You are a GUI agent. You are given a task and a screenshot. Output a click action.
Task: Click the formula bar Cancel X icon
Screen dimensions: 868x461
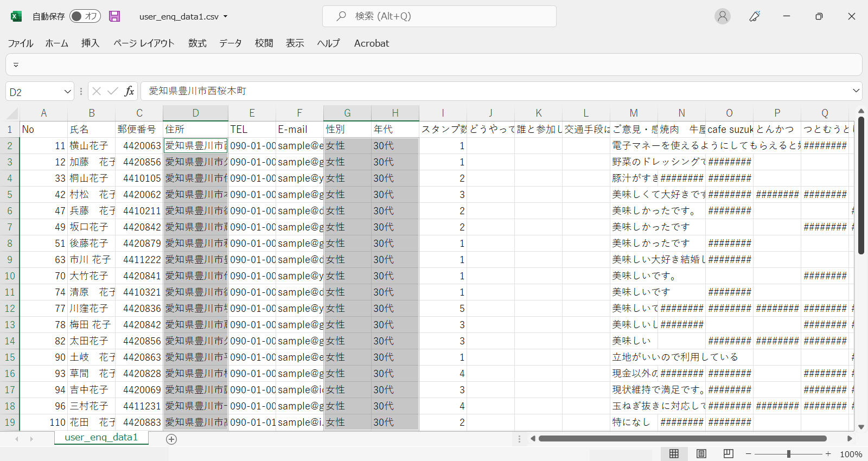[97, 91]
